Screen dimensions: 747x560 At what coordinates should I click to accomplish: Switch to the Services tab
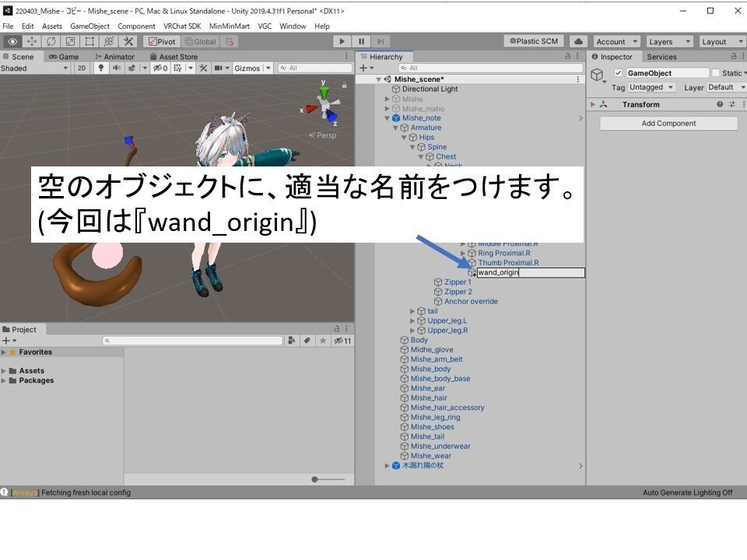click(x=661, y=57)
